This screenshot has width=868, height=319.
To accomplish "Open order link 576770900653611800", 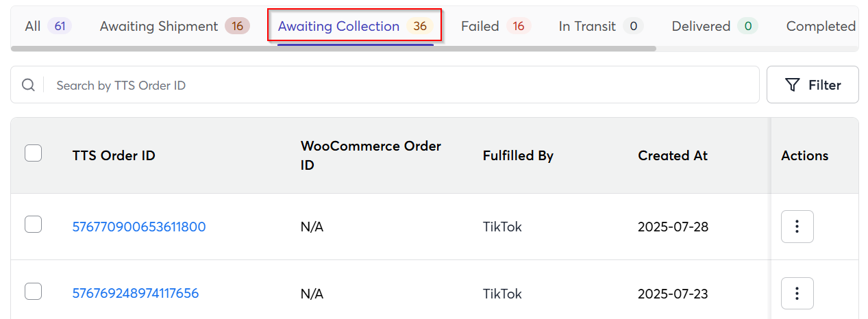I will [139, 227].
